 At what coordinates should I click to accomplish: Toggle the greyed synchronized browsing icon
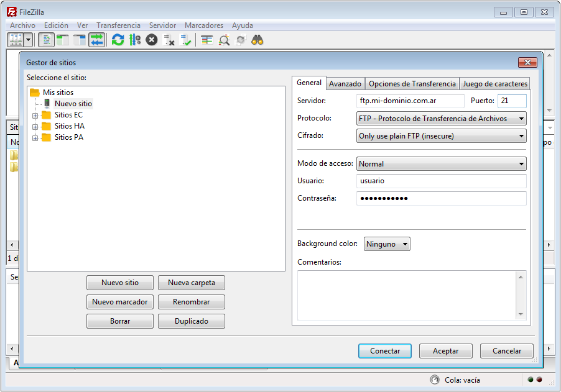241,40
